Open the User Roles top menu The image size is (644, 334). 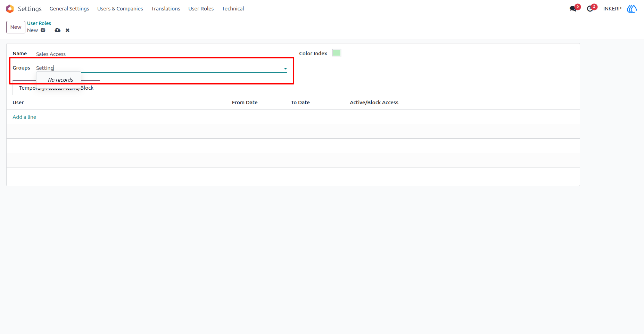pos(201,9)
